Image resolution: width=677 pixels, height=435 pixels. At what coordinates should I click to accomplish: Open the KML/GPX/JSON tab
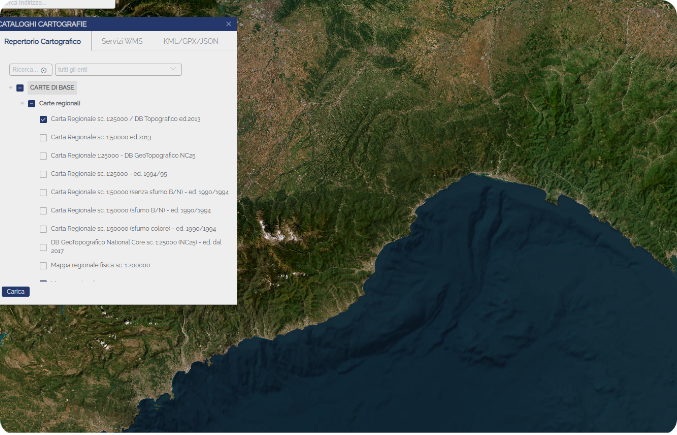[x=190, y=41]
